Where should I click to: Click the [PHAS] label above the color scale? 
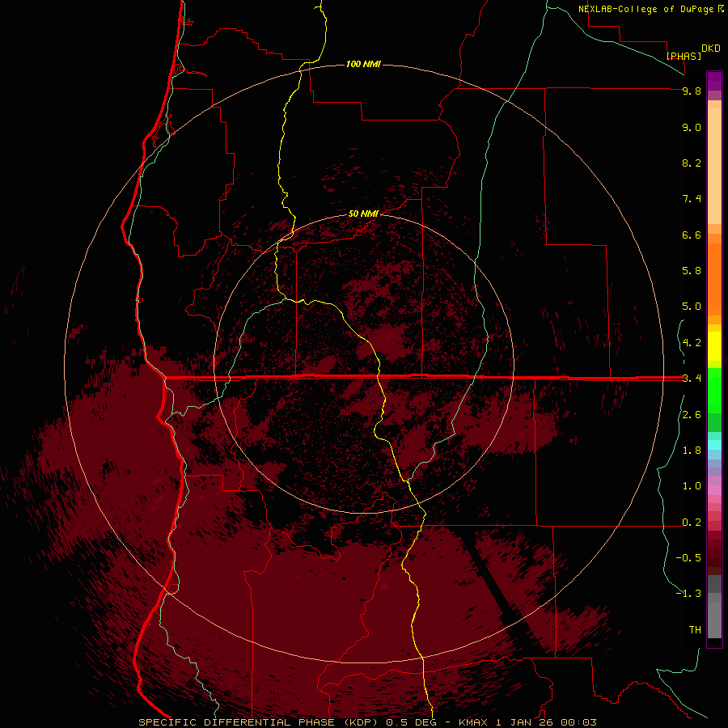click(x=684, y=56)
